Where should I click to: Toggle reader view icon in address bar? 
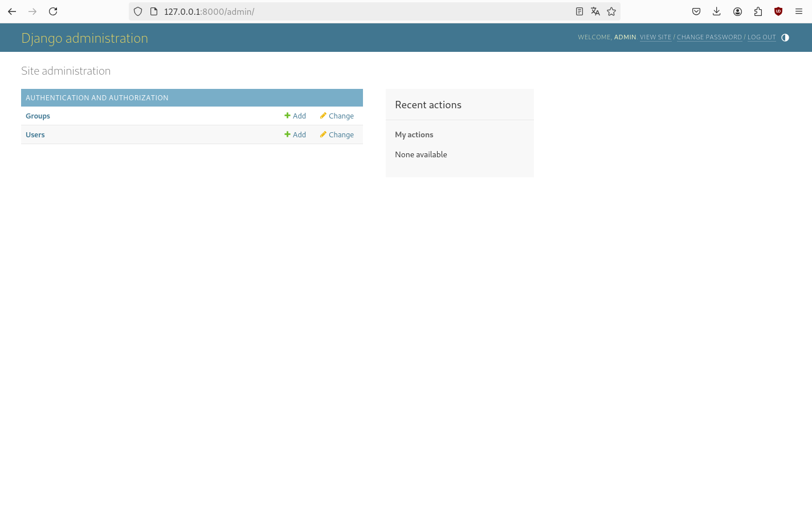(x=580, y=11)
